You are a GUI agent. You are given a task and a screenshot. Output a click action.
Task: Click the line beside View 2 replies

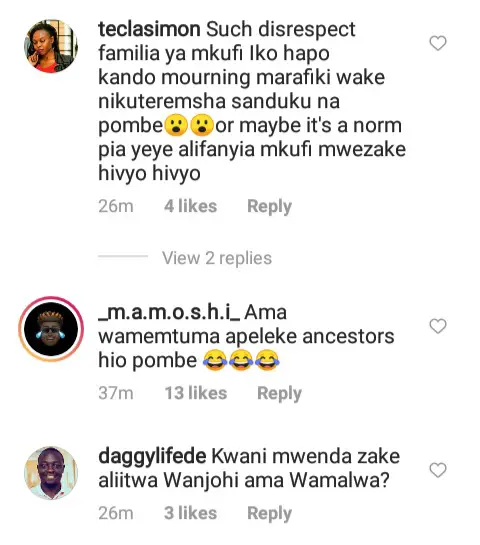click(x=123, y=256)
